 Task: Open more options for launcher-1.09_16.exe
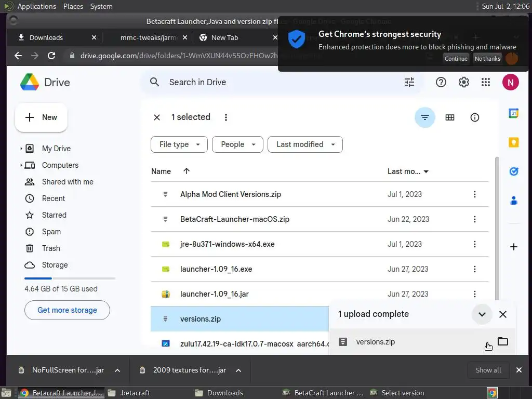click(475, 269)
